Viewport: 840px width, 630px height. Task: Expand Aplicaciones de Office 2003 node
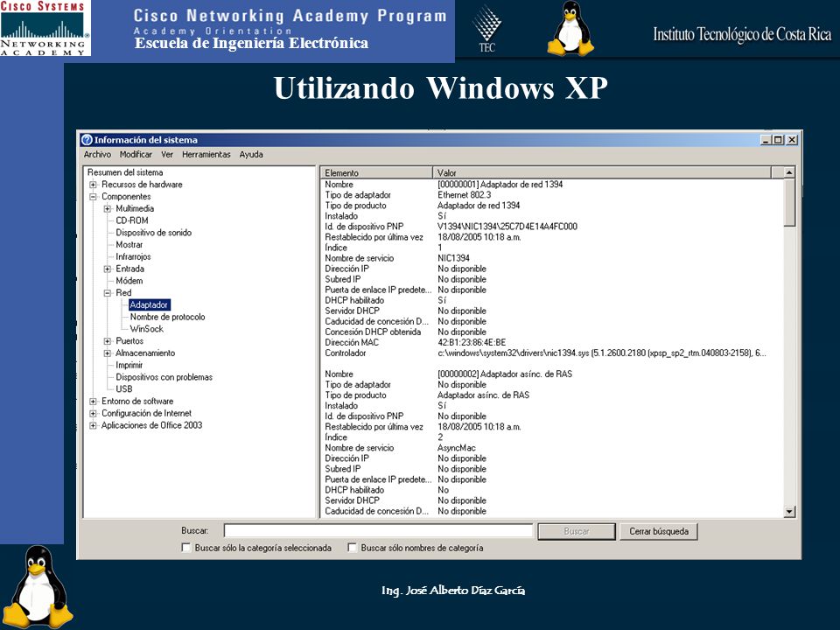(x=94, y=425)
